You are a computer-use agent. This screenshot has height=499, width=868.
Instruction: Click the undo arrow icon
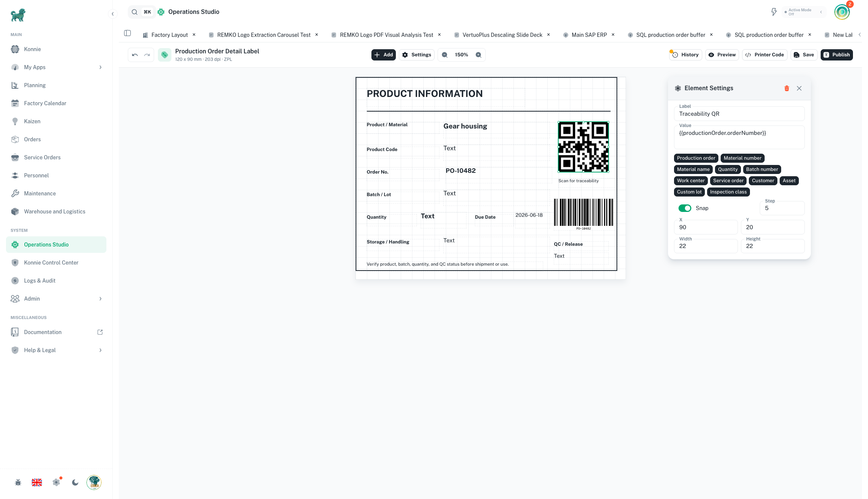coord(135,55)
